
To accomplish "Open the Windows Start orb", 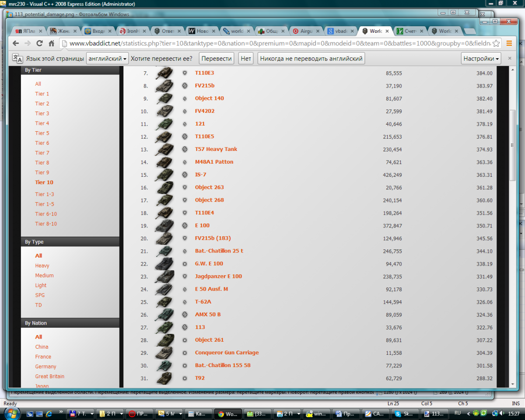I will tap(12, 413).
